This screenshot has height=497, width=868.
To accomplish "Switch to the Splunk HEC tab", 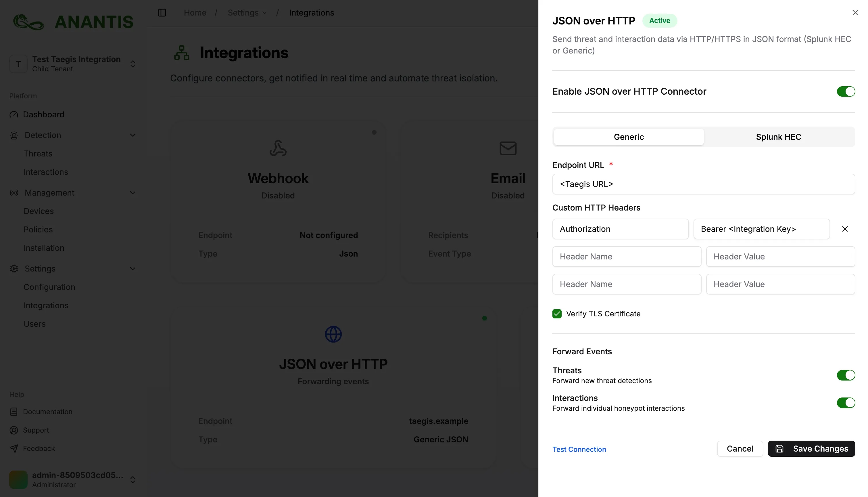I will (778, 137).
